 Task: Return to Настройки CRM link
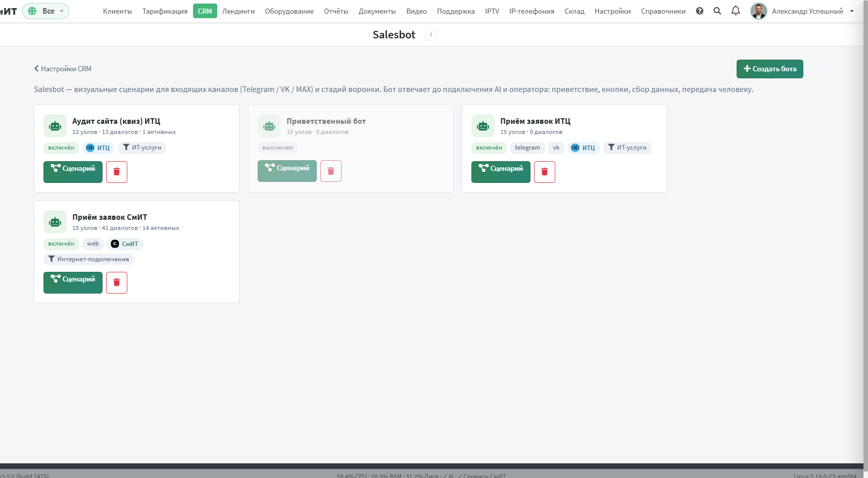pos(63,69)
